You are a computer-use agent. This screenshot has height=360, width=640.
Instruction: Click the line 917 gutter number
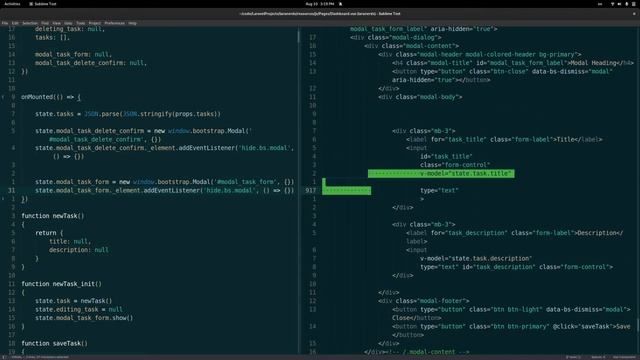coord(311,190)
